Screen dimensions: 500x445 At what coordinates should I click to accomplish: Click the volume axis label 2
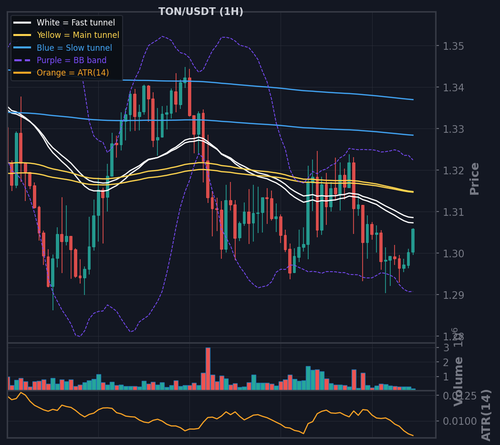[x=446, y=362]
